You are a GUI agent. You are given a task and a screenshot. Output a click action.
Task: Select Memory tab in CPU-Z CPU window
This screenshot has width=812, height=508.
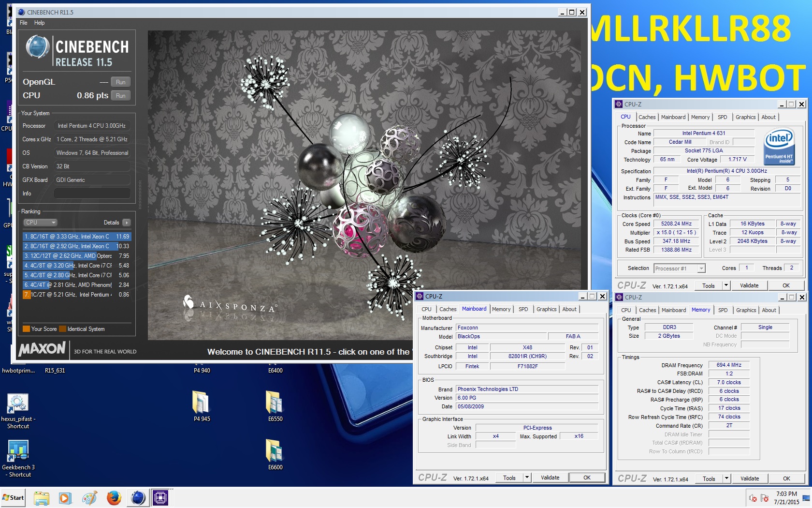tap(700, 117)
